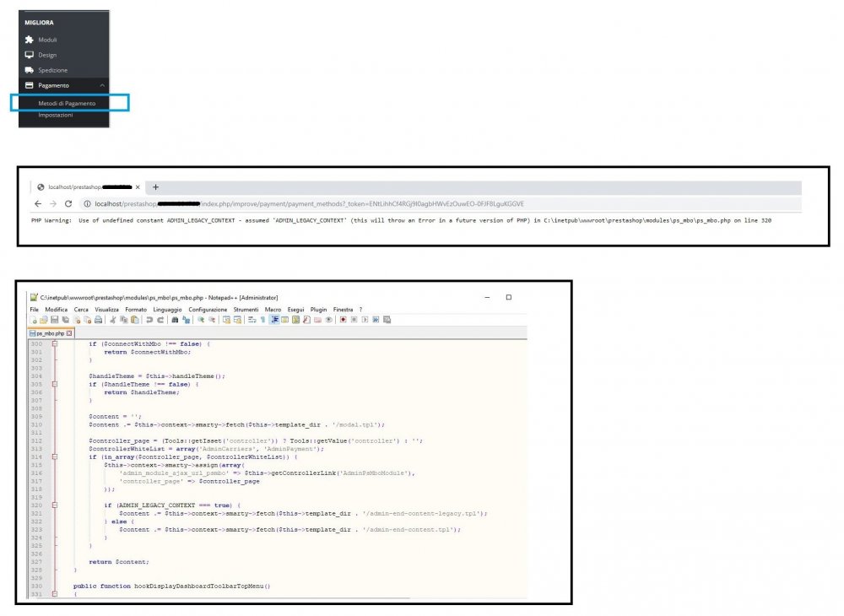844x616 pixels.
Task: Click the Print toolbar icon in Notepad++
Action: (x=98, y=320)
